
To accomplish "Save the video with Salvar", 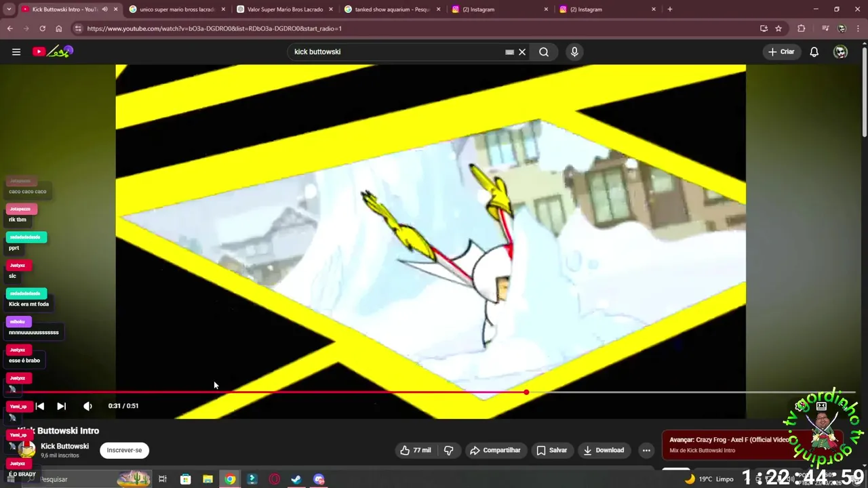I will (551, 450).
